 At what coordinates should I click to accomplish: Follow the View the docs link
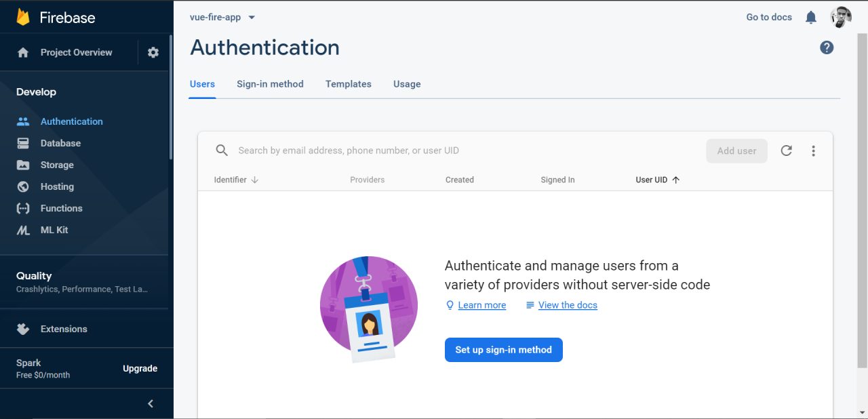568,305
